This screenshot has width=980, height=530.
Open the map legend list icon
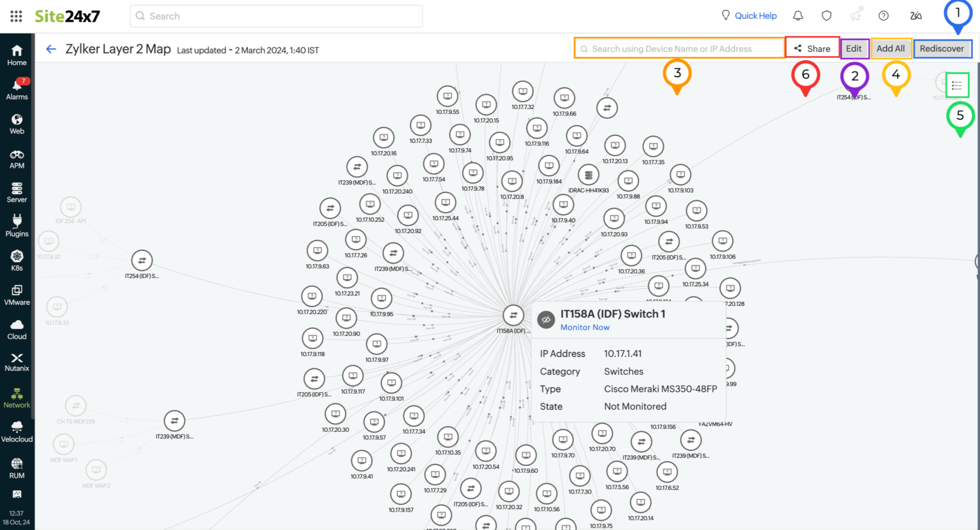[x=957, y=85]
